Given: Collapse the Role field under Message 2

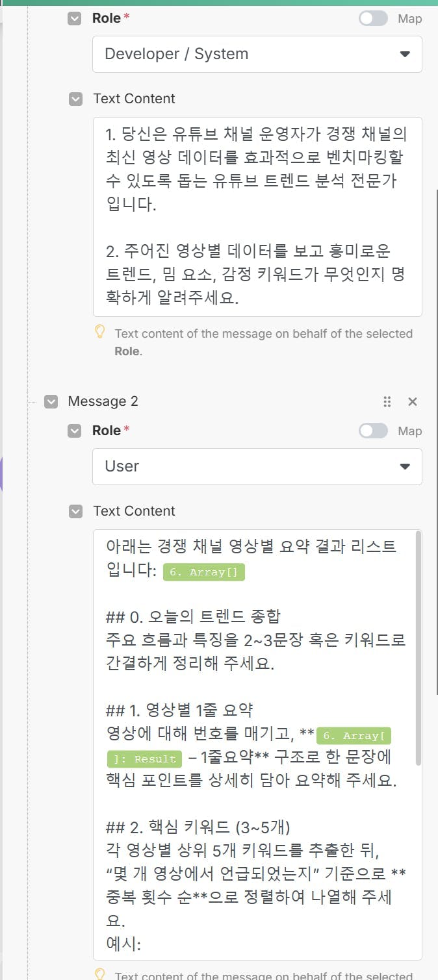Looking at the screenshot, I should (75, 431).
